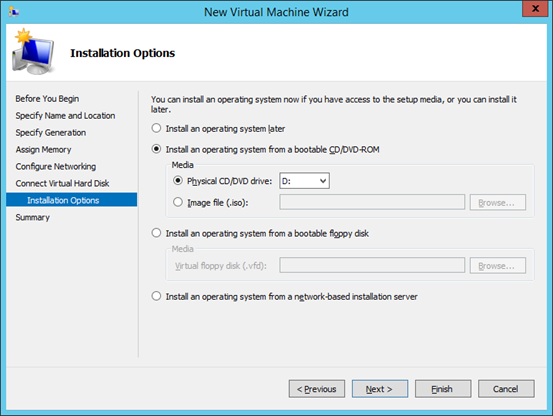Select Physical CD/DVD drive radio button

[x=178, y=181]
